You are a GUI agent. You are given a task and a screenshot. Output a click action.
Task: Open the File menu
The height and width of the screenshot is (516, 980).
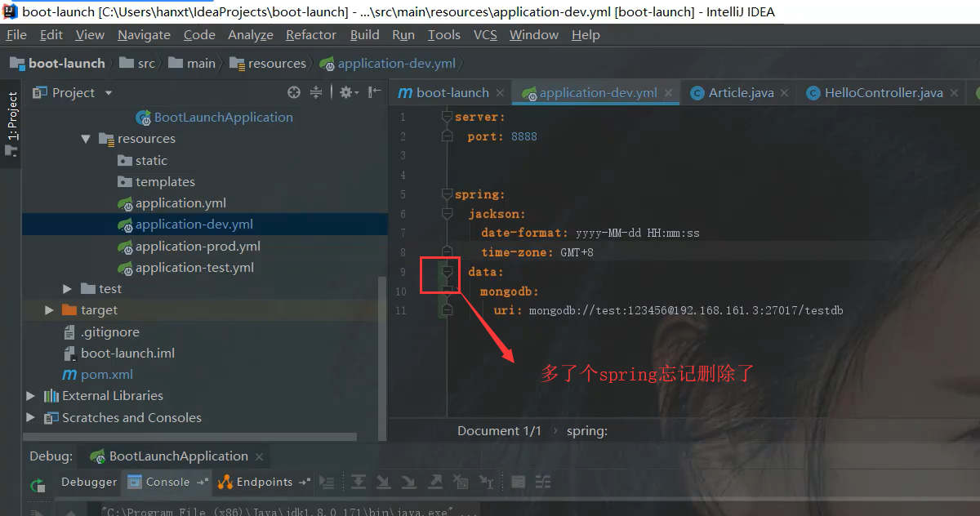(16, 34)
